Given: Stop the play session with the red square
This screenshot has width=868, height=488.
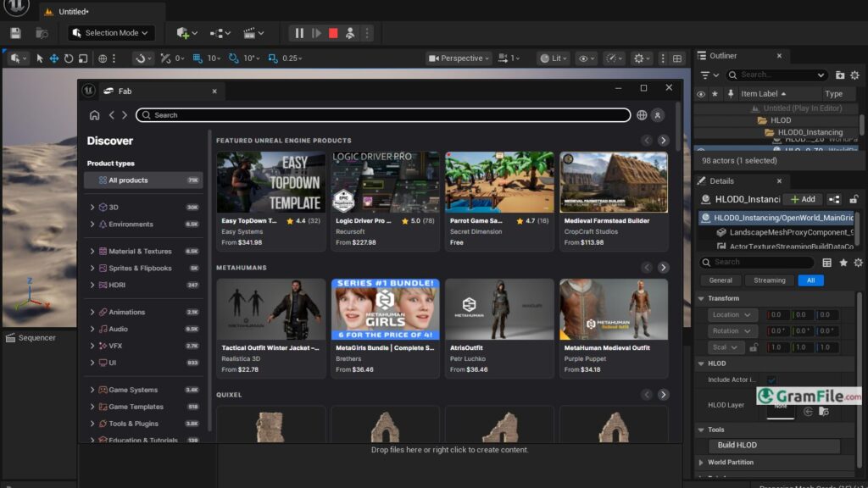Looking at the screenshot, I should [x=333, y=33].
